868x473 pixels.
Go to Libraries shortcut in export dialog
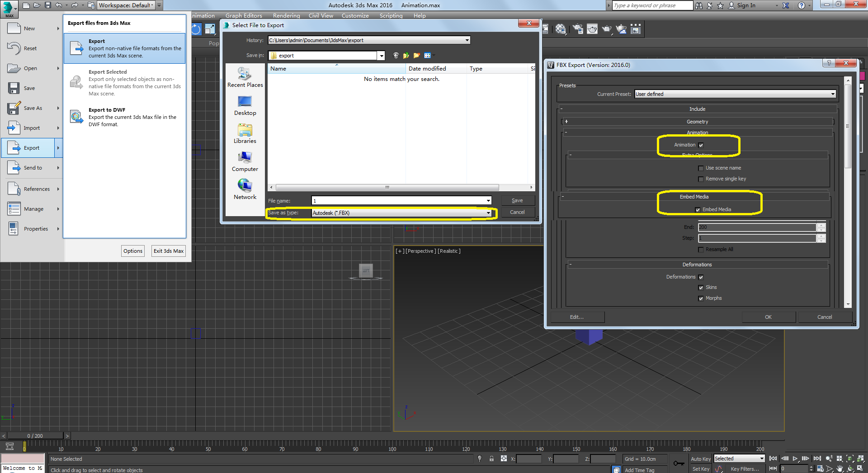click(x=245, y=133)
